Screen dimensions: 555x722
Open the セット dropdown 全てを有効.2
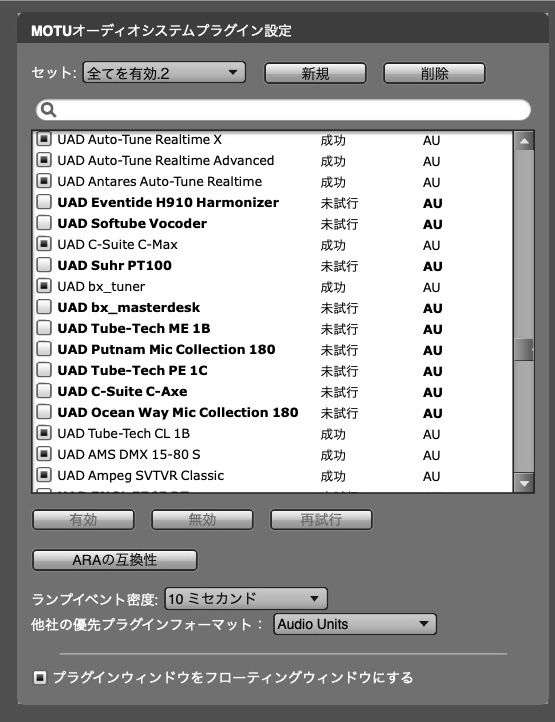164,73
